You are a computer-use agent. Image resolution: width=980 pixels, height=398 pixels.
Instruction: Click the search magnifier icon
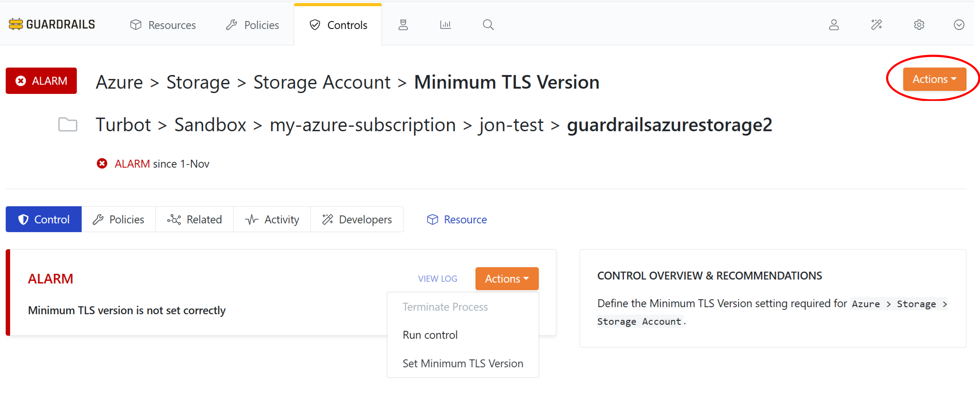488,24
